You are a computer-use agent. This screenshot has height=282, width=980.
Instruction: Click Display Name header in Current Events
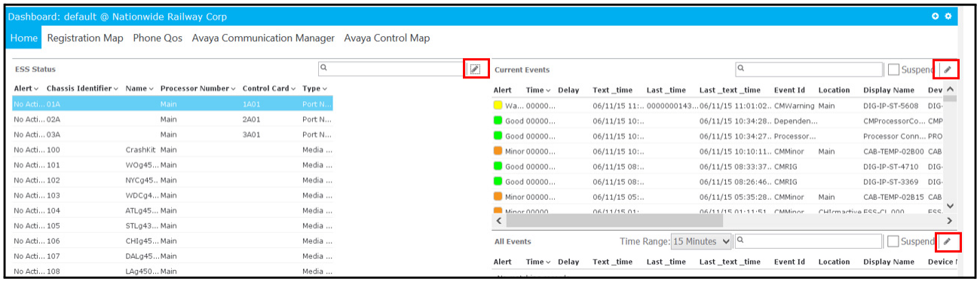(889, 90)
